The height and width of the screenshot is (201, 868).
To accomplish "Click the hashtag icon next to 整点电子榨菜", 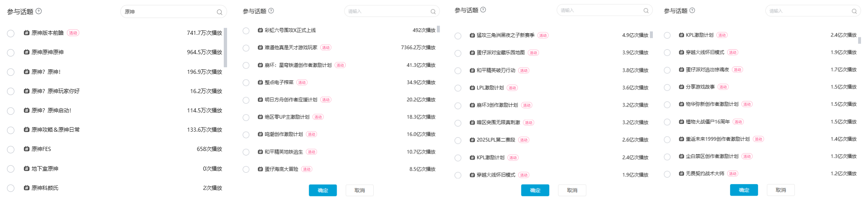I will (x=260, y=82).
